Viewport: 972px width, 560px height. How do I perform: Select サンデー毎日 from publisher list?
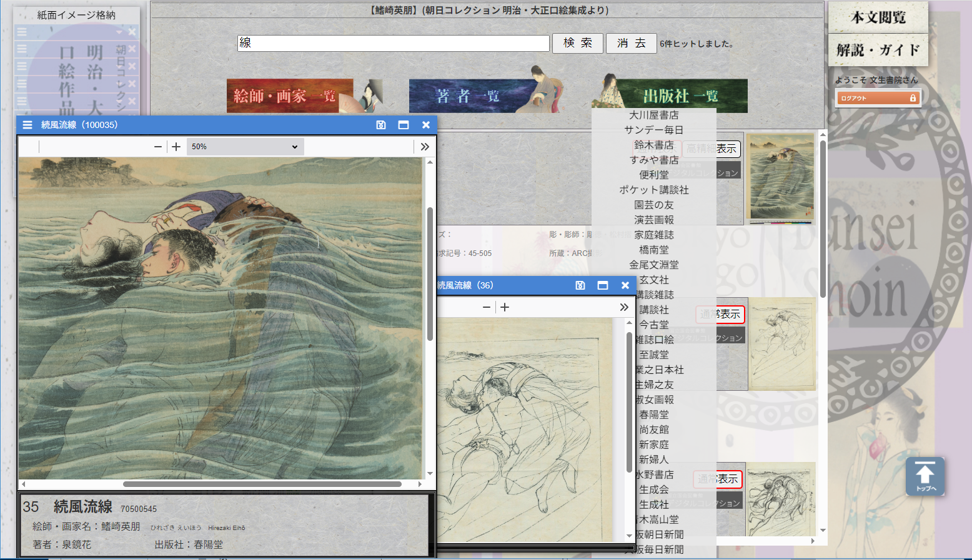tap(654, 130)
